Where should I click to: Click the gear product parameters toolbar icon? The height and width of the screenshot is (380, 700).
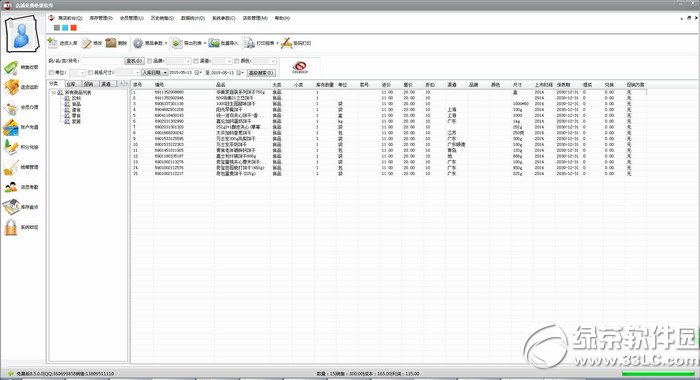click(x=138, y=43)
